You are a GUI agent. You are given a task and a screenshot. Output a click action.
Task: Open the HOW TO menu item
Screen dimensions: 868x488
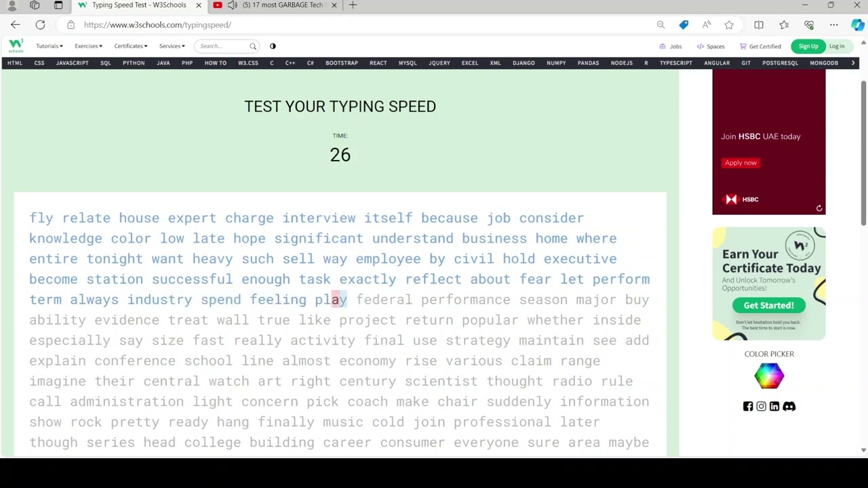pyautogui.click(x=216, y=63)
